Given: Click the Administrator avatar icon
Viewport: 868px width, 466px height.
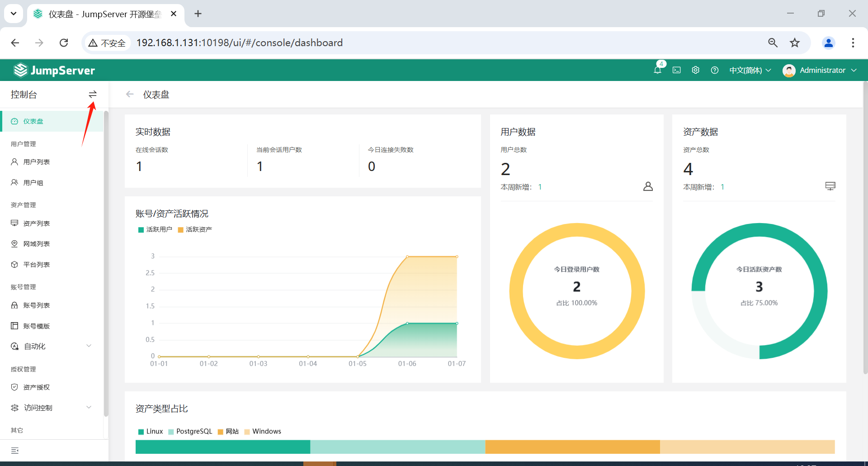Looking at the screenshot, I should click(x=789, y=71).
